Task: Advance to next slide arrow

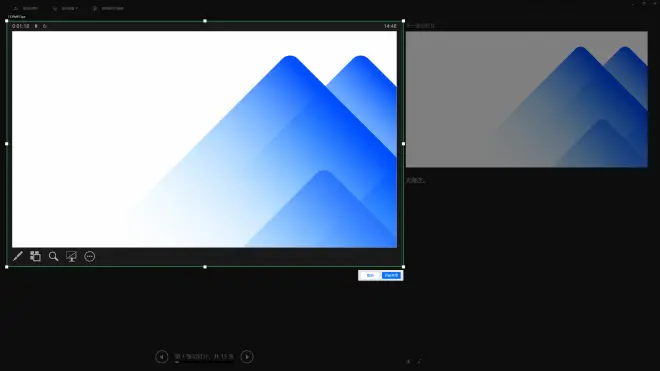Action: click(247, 357)
